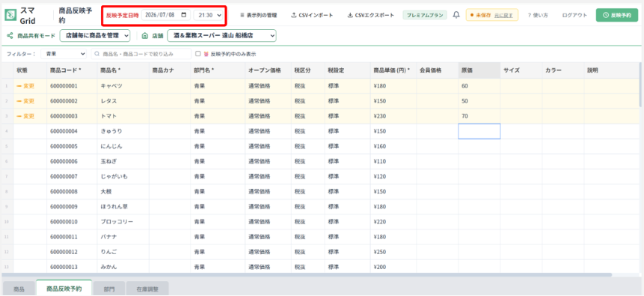
Task: Click the にんじん product name cell
Action: point(123,147)
